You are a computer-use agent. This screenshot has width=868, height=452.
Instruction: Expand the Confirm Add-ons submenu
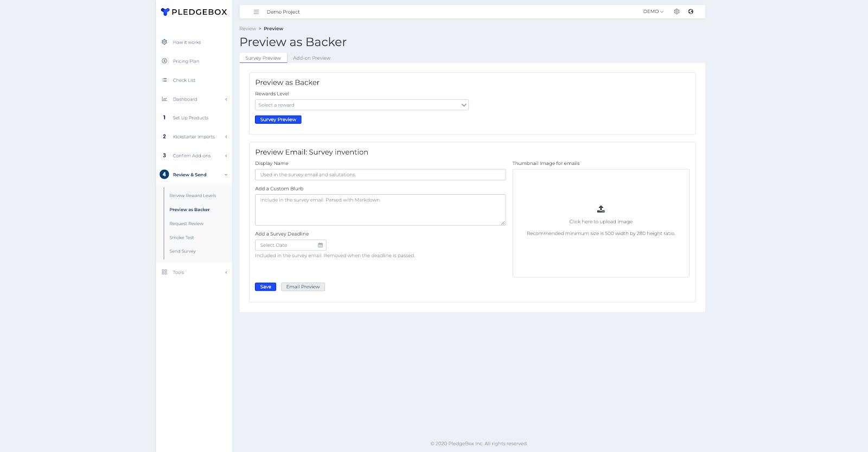pos(226,156)
